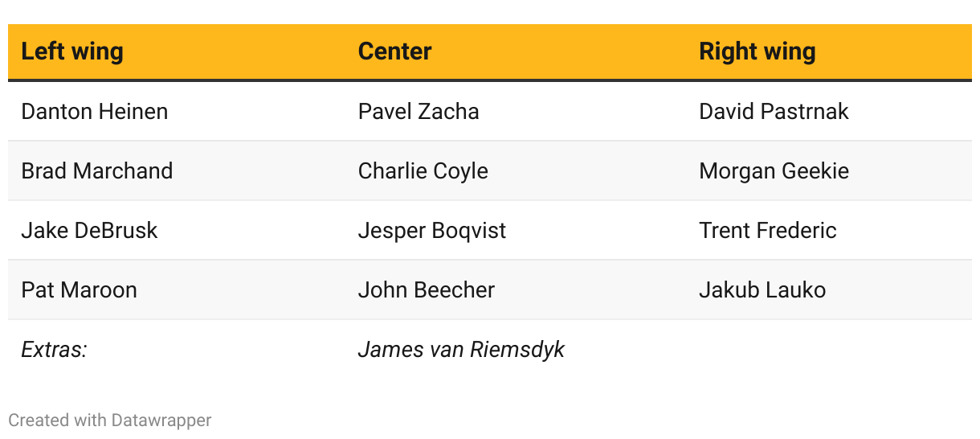Viewport: 980px width, 439px height.
Task: Click the orange table header bar
Action: [x=562, y=51]
